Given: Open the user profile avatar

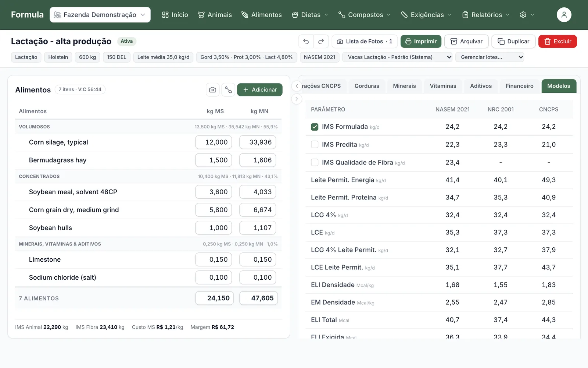Looking at the screenshot, I should tap(564, 15).
